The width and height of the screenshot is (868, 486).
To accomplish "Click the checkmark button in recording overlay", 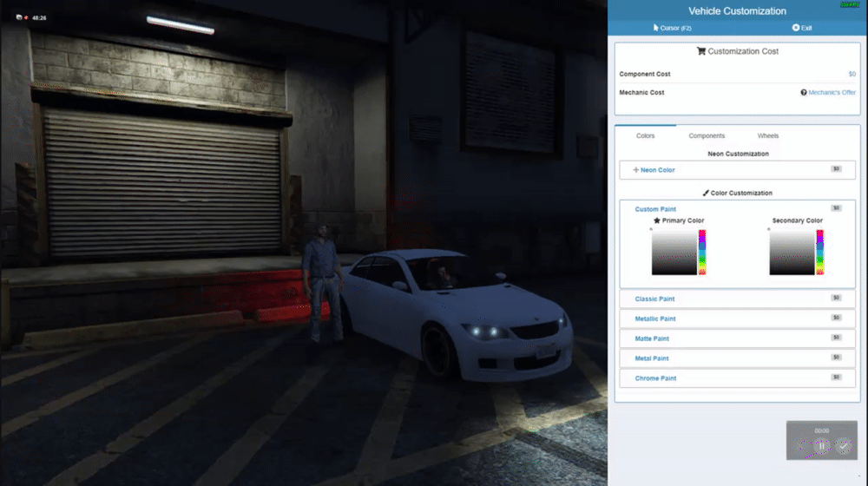I will pos(843,445).
